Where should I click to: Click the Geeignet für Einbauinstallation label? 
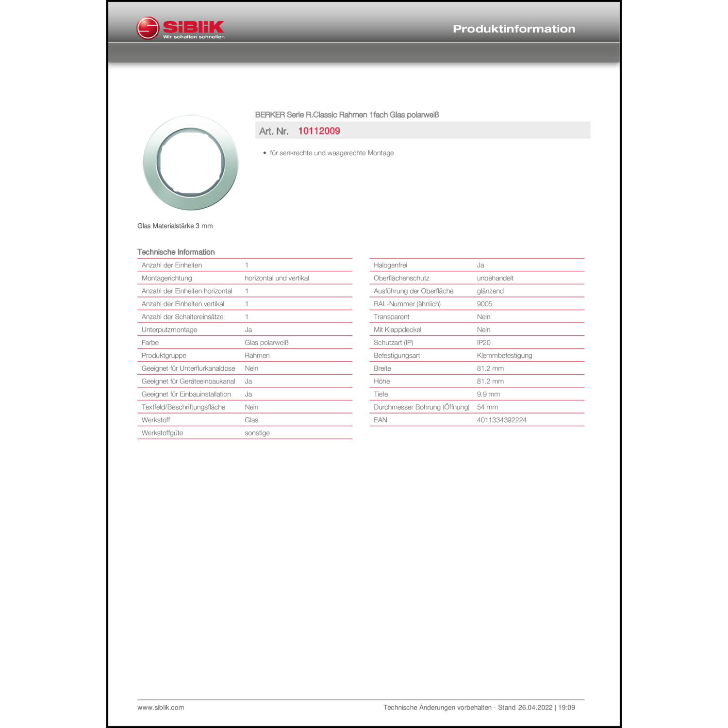(186, 394)
